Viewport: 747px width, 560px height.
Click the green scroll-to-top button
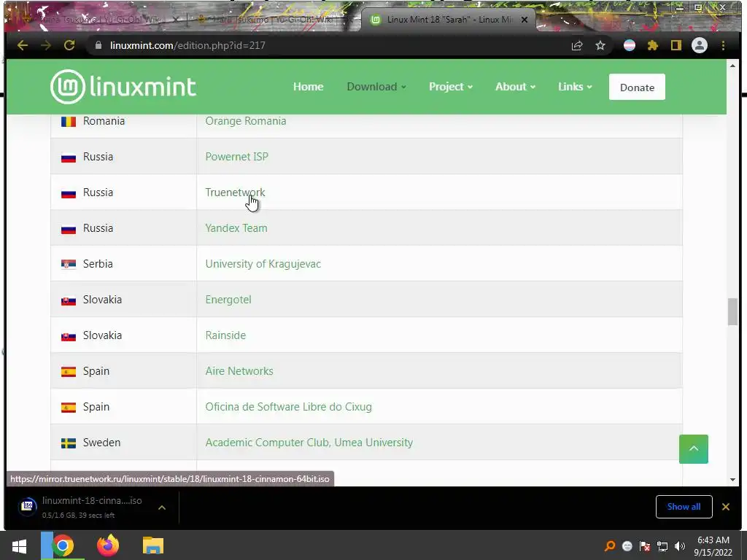(694, 449)
